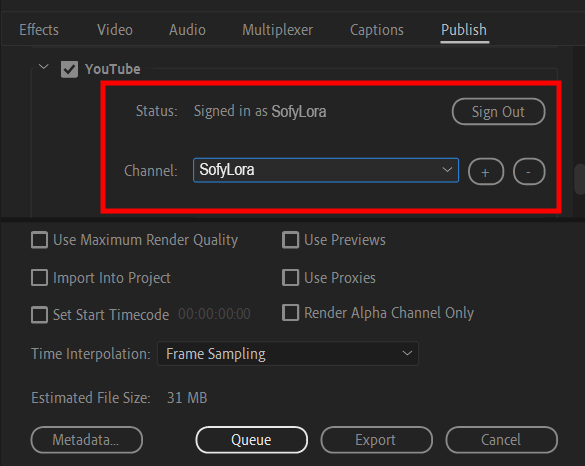Click the 31 MB estimated file size
This screenshot has width=585, height=466.
point(187,398)
